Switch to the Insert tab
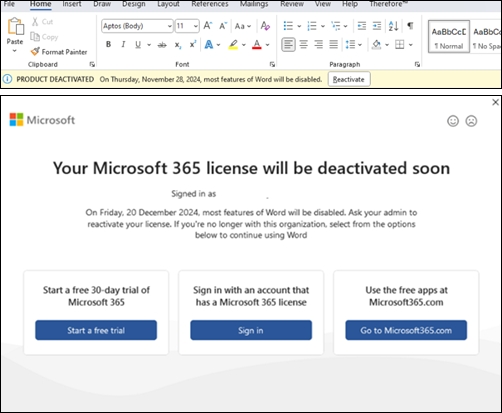This screenshot has width=502, height=413. (72, 4)
